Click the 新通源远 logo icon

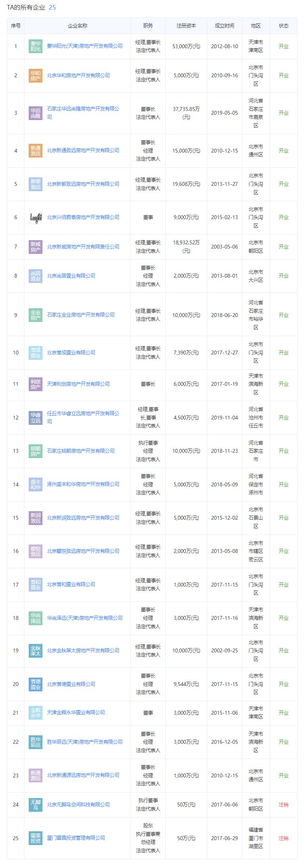point(36,775)
